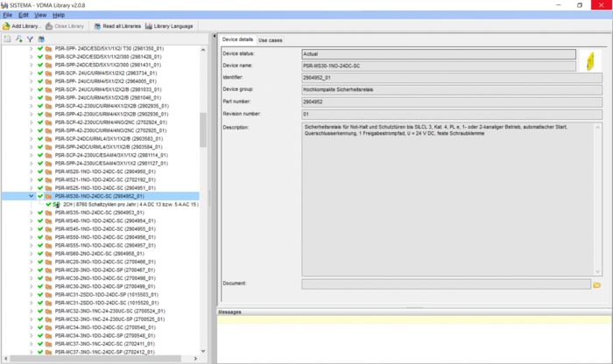Select the 2CH 8760 Schaltzyklen pro Jahr row
The image size is (613, 364).
coord(130,204)
